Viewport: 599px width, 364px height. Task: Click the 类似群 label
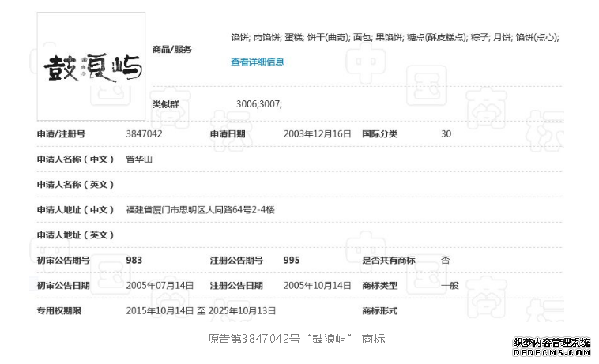[165, 104]
